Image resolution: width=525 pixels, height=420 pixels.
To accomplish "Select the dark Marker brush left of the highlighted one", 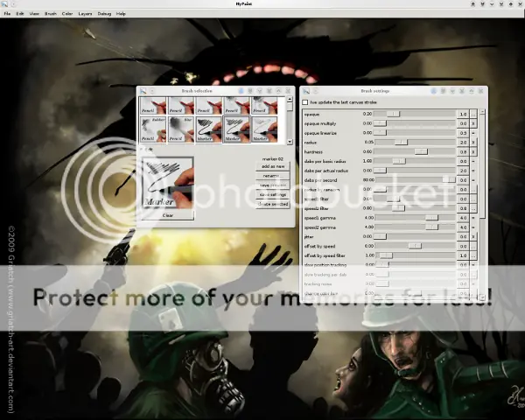I will pyautogui.click(x=208, y=129).
